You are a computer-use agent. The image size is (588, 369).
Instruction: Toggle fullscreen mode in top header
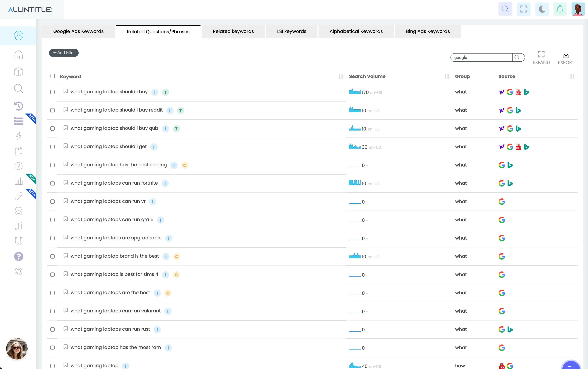[x=524, y=9]
